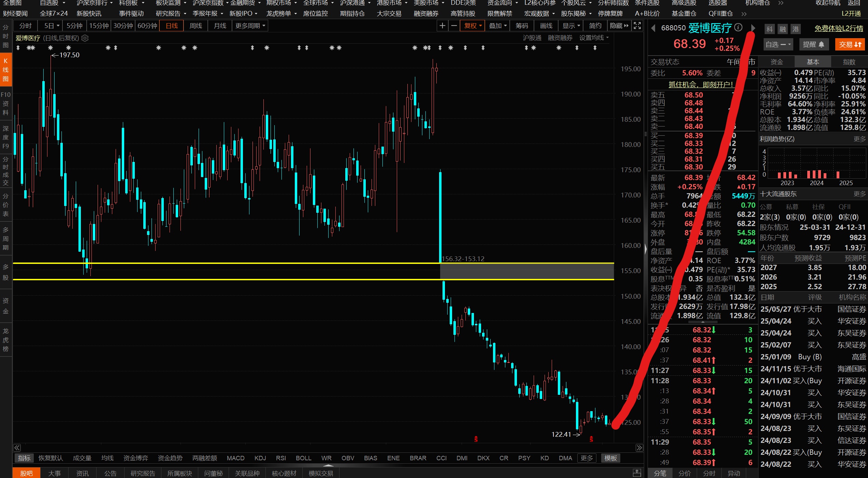868x478 pixels.
Task: Switch to the 指数 tab in the right panel
Action: 849,62
